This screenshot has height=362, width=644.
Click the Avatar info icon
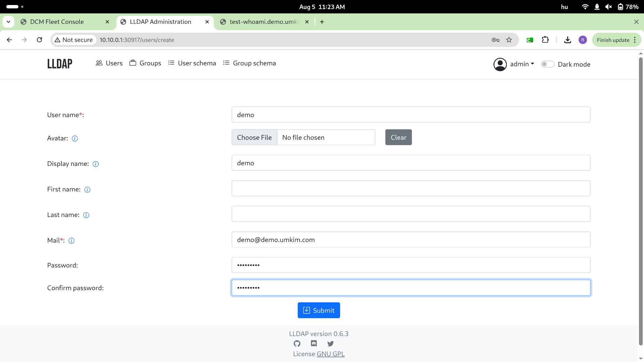pyautogui.click(x=75, y=138)
